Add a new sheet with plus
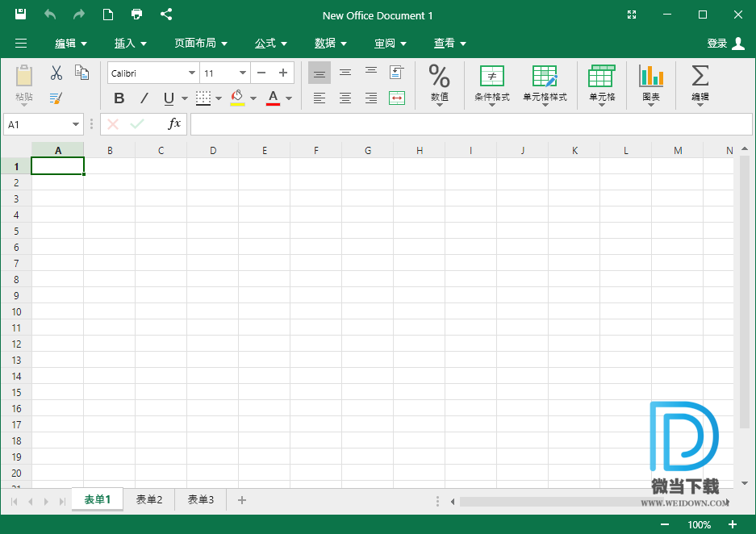The image size is (756, 534). 242,500
